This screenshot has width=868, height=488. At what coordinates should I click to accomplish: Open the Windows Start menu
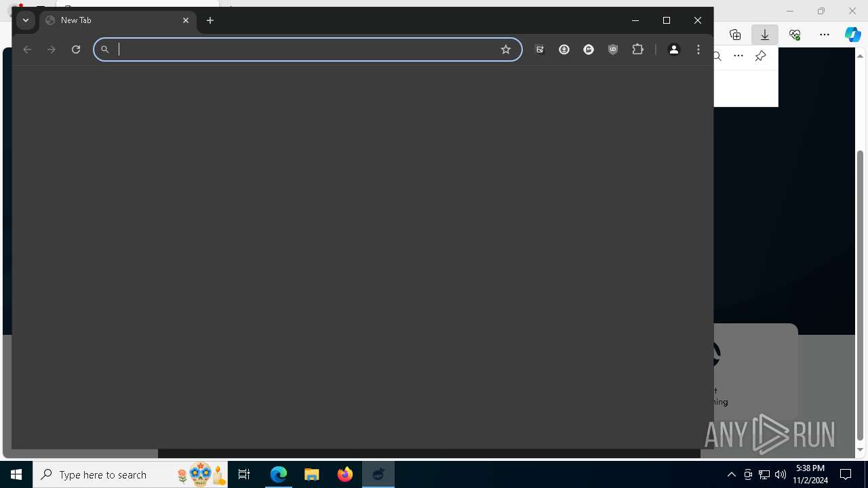tap(16, 474)
